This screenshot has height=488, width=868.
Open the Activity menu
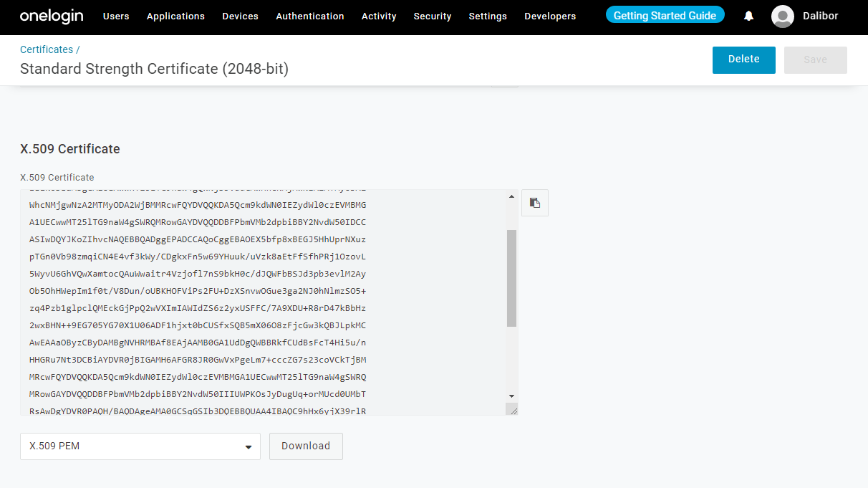(379, 16)
